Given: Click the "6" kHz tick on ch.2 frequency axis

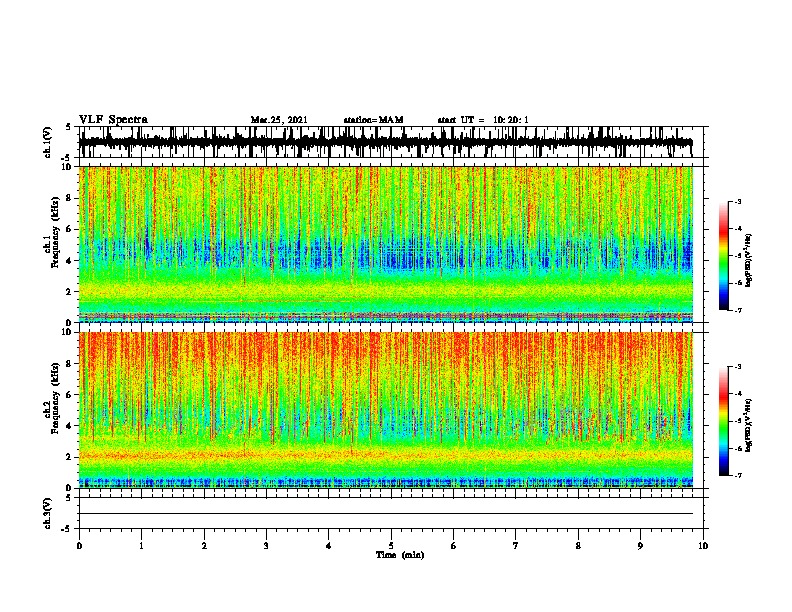Looking at the screenshot, I should pyautogui.click(x=70, y=395).
